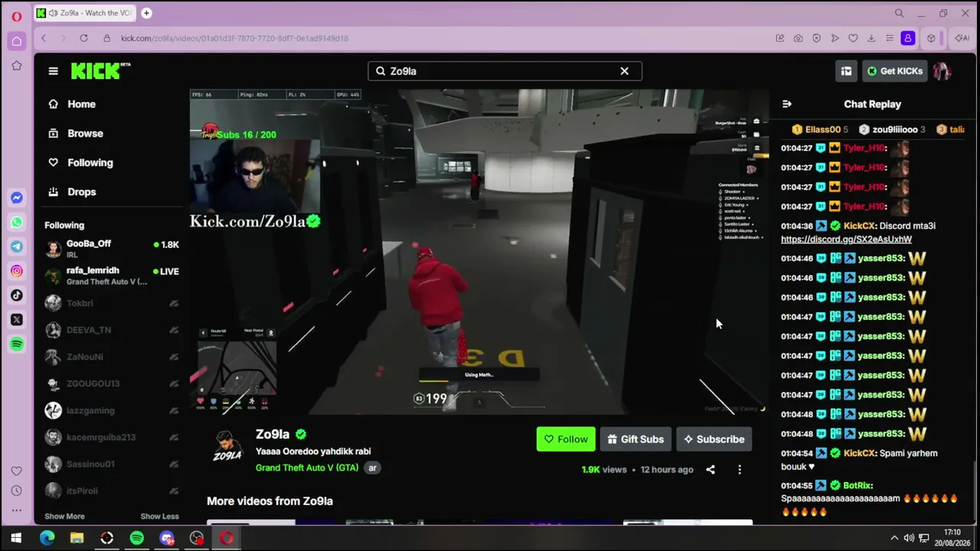Open Opera account profile icon
This screenshot has width=980, height=551.
coord(908,38)
